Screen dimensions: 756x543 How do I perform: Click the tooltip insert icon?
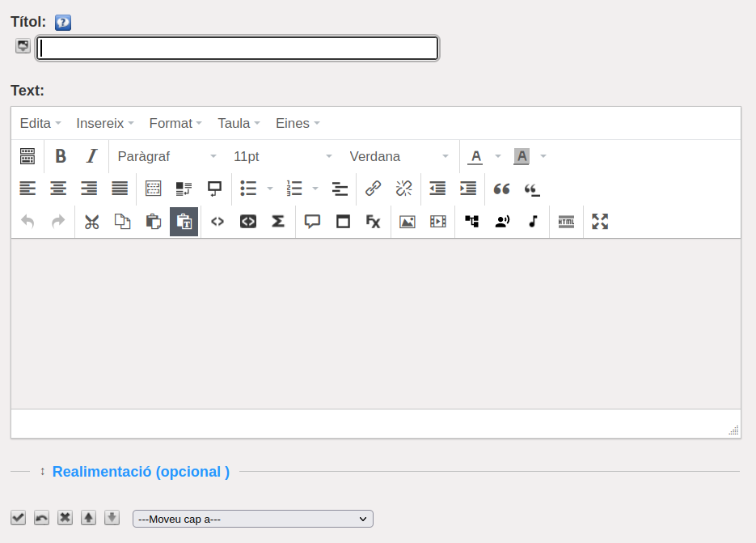(x=214, y=189)
